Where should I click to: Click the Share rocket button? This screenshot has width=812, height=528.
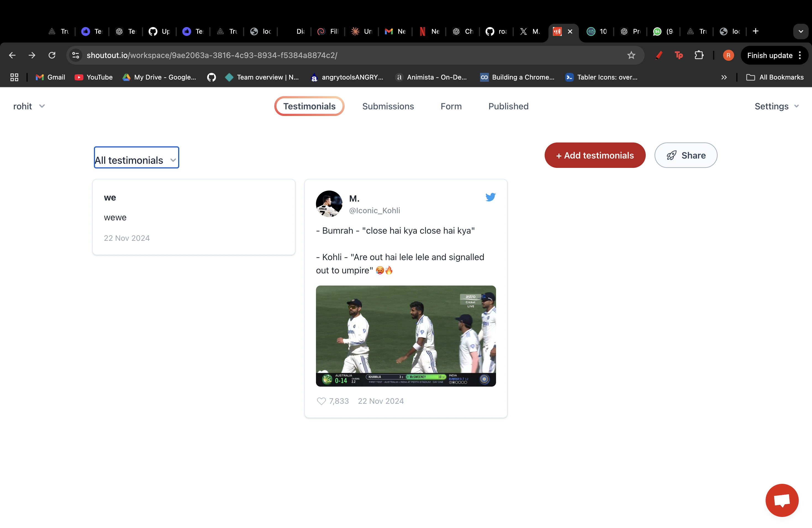pyautogui.click(x=686, y=155)
